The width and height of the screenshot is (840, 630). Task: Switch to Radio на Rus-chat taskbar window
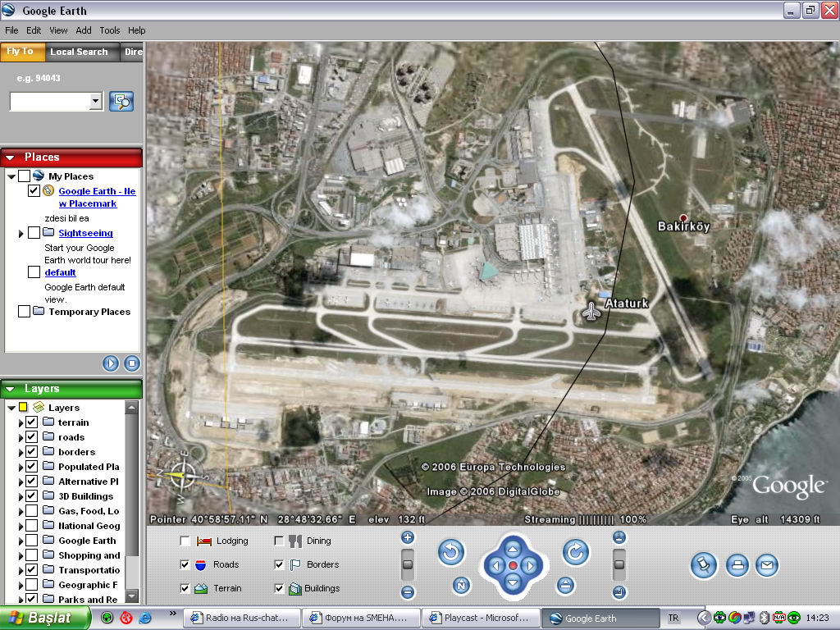241,618
